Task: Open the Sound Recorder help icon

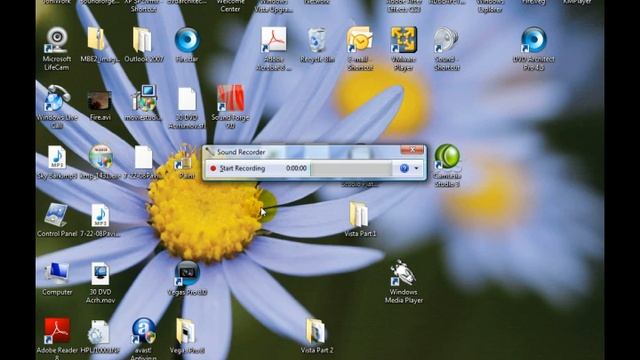Action: (x=404, y=168)
